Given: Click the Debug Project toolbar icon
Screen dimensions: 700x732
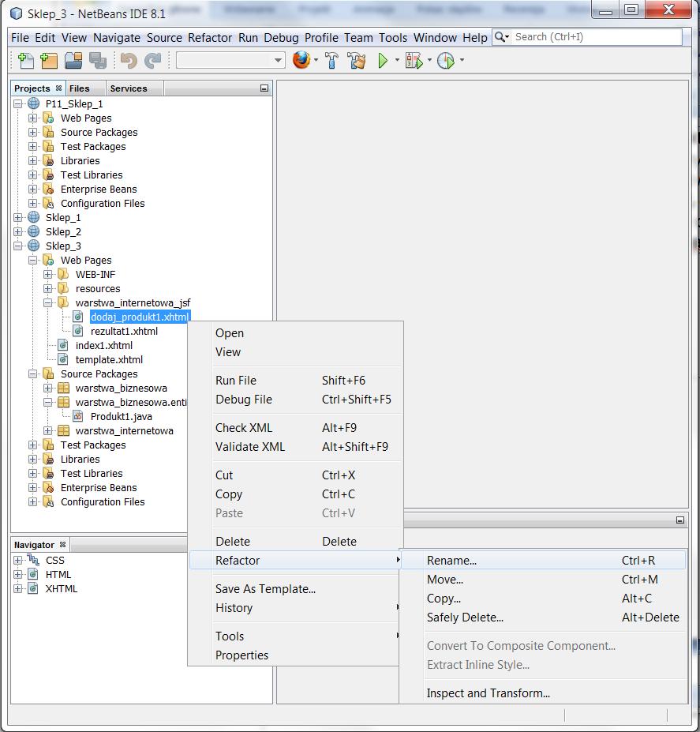Looking at the screenshot, I should pos(414,61).
